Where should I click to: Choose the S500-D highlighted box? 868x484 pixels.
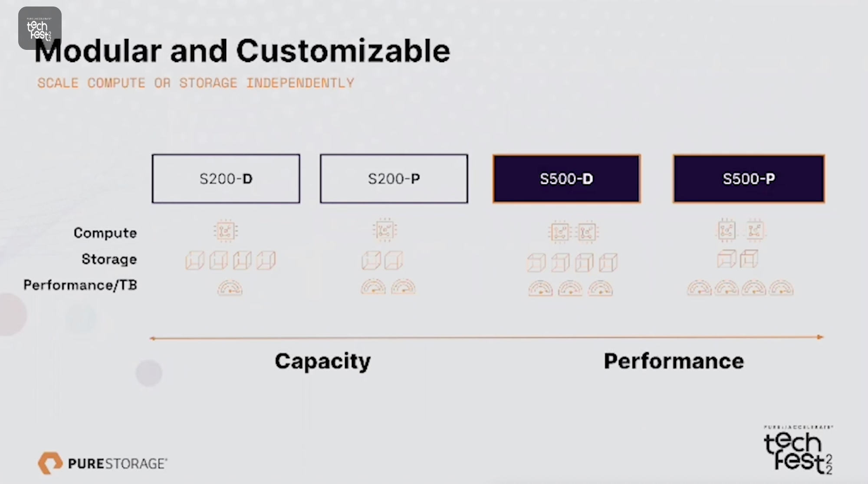coord(566,178)
